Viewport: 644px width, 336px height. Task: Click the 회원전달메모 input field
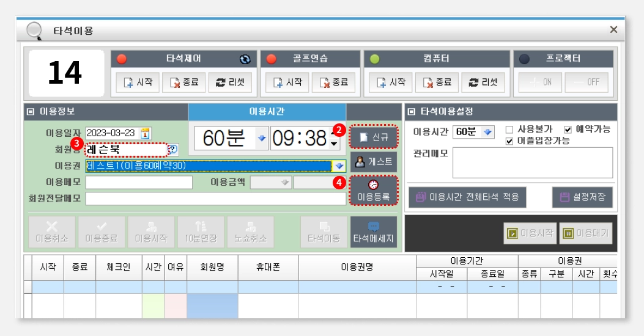coord(216,199)
